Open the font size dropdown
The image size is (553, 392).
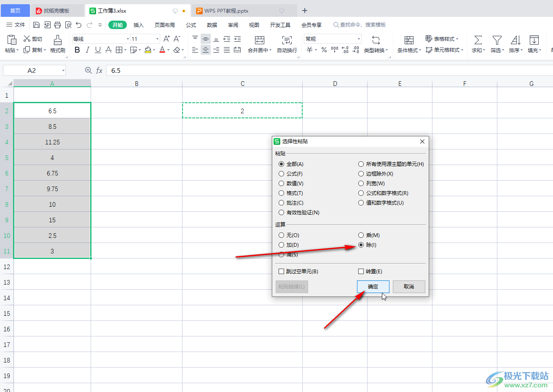click(x=157, y=39)
